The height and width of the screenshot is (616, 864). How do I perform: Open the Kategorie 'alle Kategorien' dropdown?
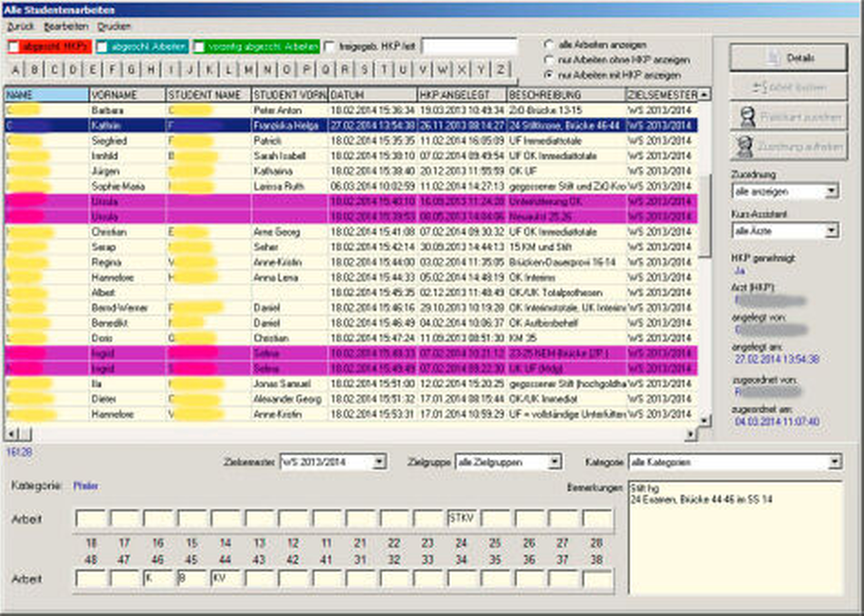(834, 462)
